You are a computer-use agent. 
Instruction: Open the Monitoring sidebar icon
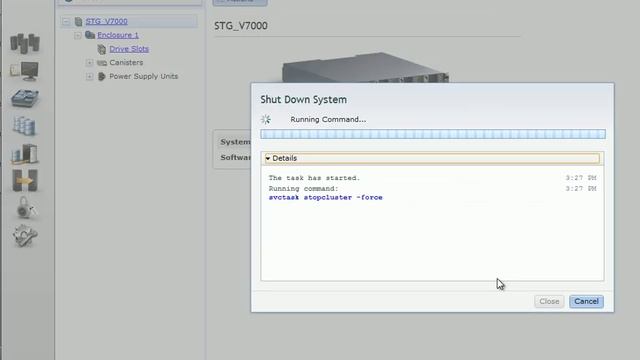(x=24, y=71)
